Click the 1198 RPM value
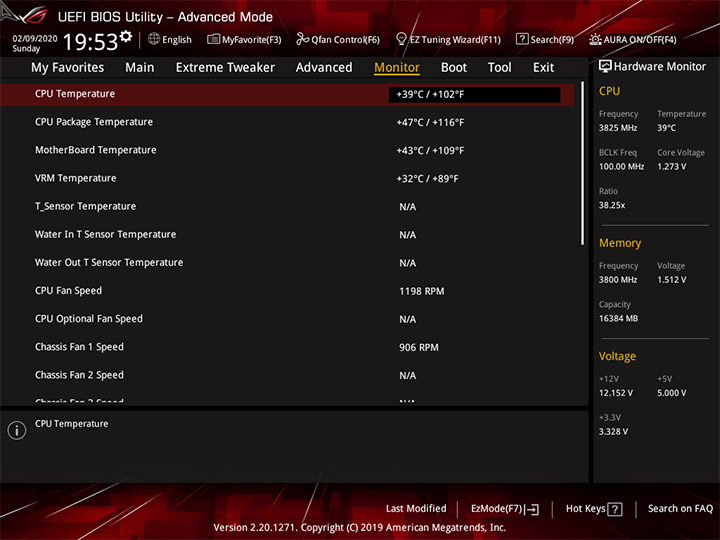 tap(422, 291)
